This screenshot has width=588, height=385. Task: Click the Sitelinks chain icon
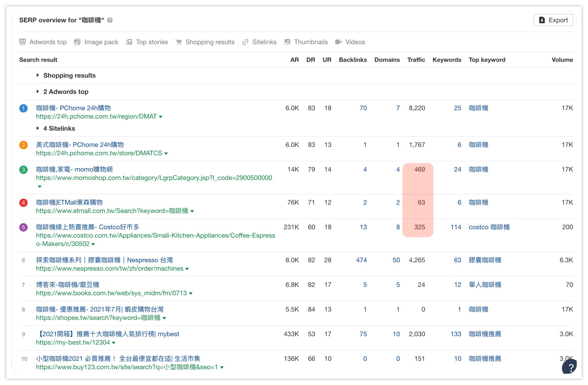click(x=245, y=42)
